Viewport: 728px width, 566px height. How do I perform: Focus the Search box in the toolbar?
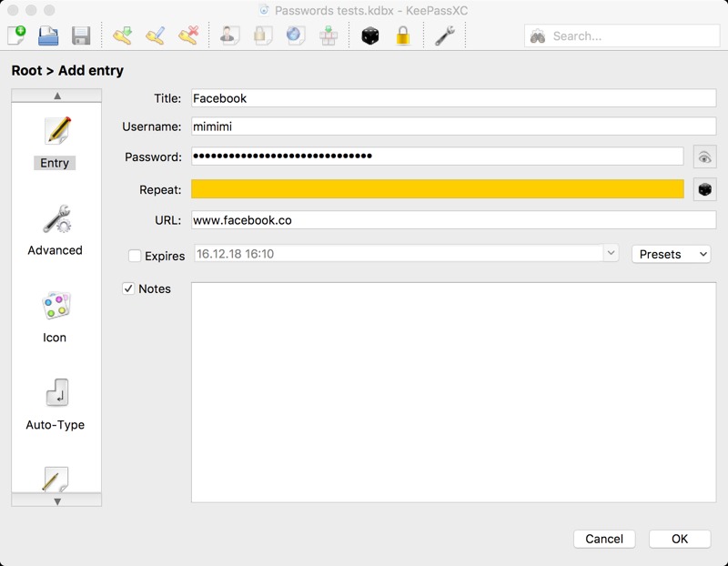click(x=622, y=36)
